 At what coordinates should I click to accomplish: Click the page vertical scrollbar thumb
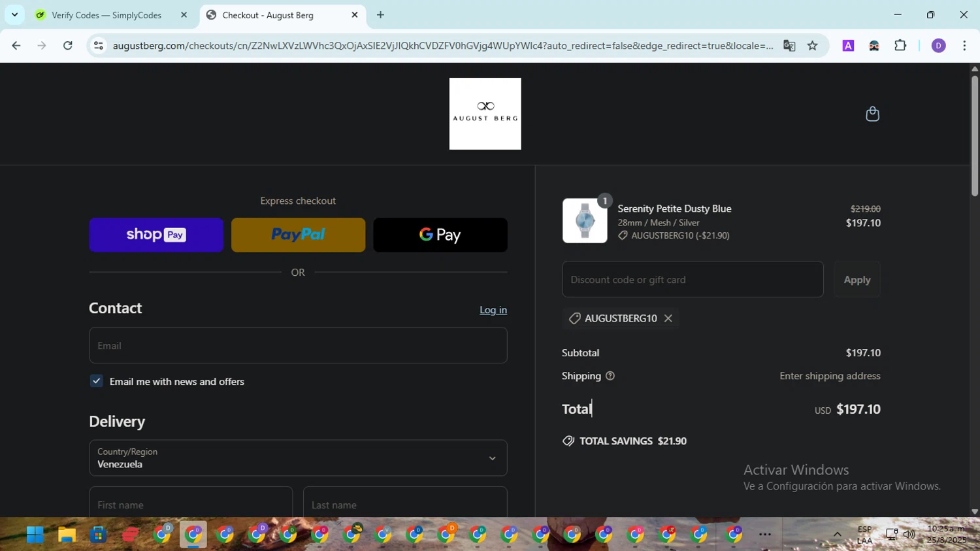pyautogui.click(x=974, y=135)
